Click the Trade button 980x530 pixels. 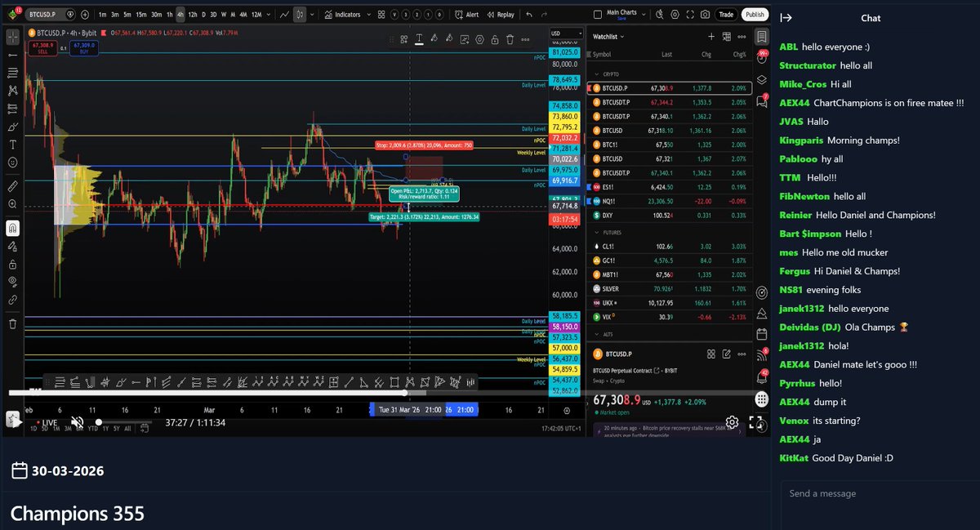726,15
